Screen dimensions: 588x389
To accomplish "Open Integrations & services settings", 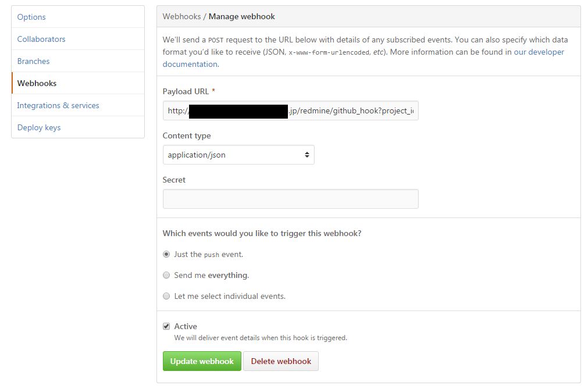I will (58, 105).
